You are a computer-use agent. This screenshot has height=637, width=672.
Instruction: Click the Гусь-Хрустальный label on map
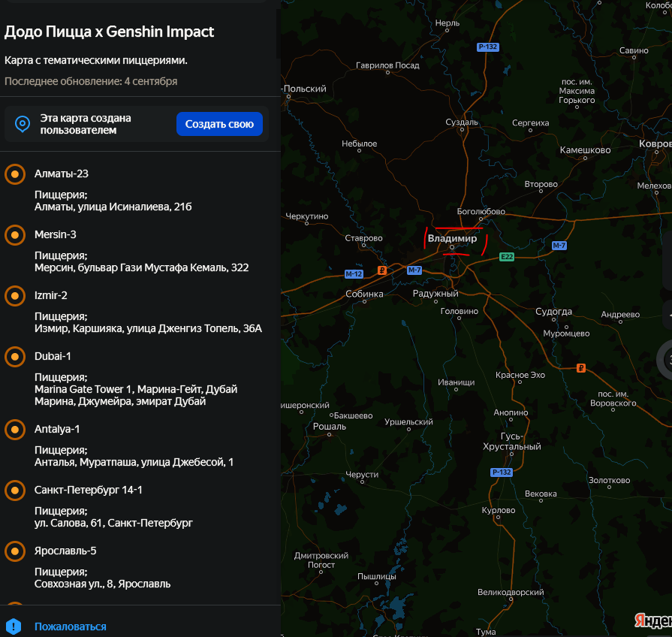click(512, 442)
